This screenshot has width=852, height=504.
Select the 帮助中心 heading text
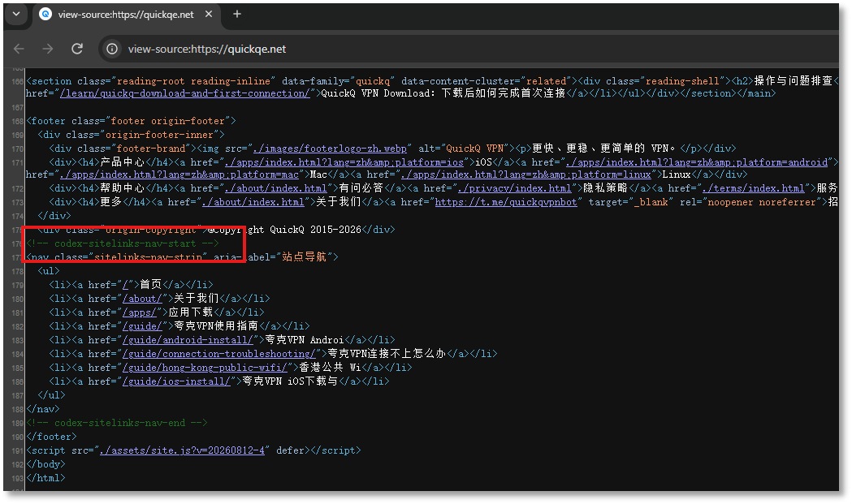click(x=123, y=188)
